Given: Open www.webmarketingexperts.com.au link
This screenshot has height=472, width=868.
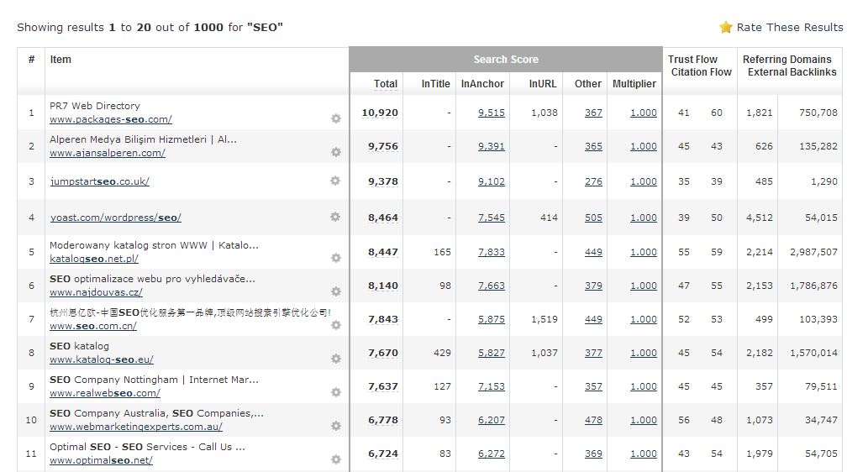Looking at the screenshot, I should (x=135, y=427).
